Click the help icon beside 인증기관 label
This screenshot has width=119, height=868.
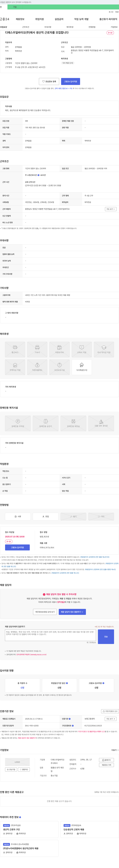pyautogui.click(x=70, y=719)
